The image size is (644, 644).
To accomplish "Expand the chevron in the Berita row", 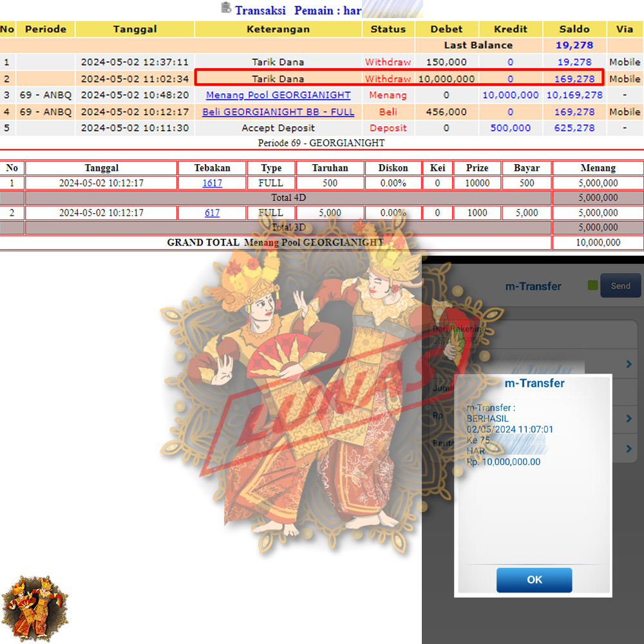I will pyautogui.click(x=629, y=449).
